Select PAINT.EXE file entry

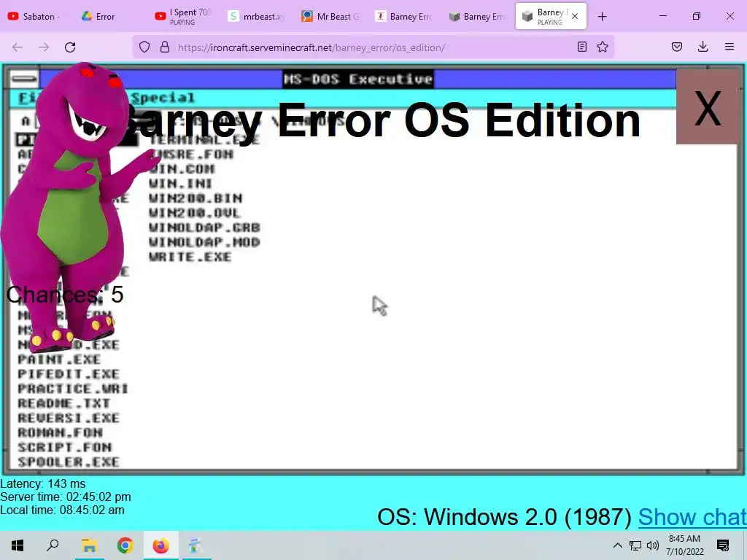[x=60, y=359]
